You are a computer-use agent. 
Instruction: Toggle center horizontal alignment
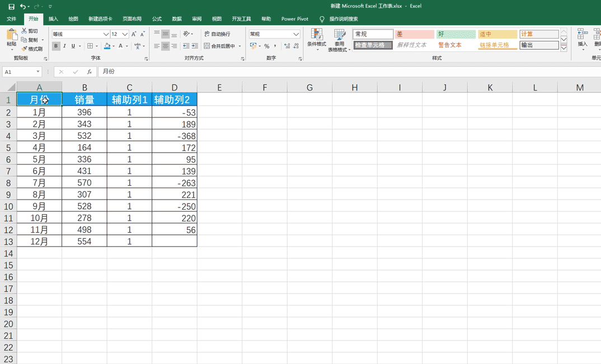tap(165, 46)
